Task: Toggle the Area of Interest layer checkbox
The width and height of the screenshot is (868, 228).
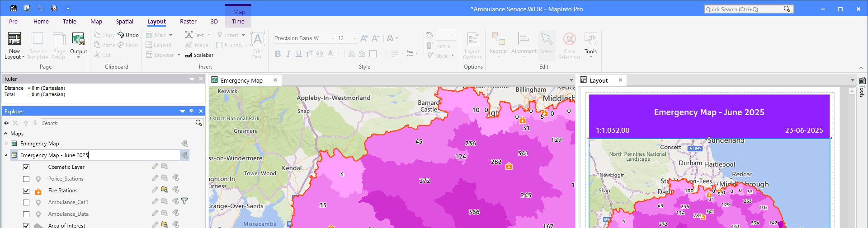Action: (26, 225)
